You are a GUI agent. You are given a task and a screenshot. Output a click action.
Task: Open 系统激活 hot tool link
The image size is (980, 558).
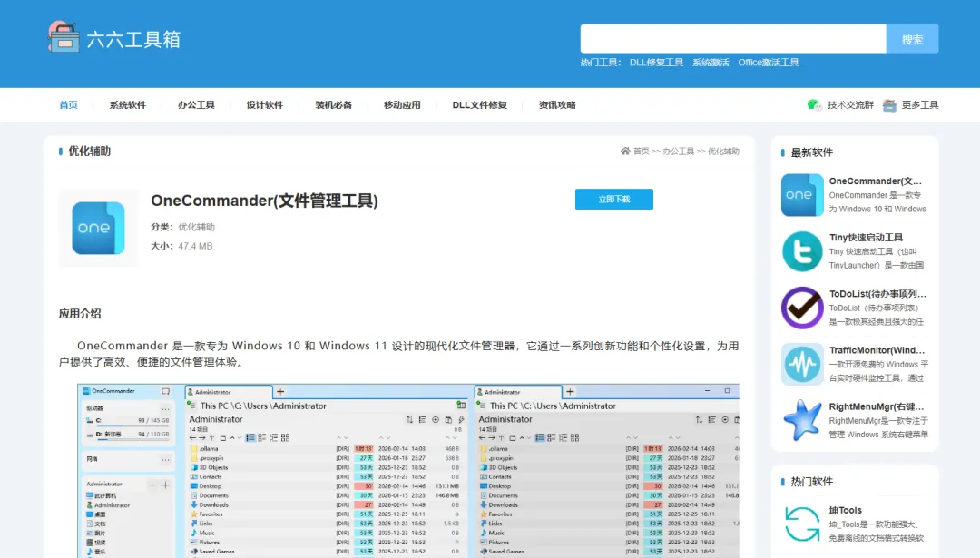[710, 63]
